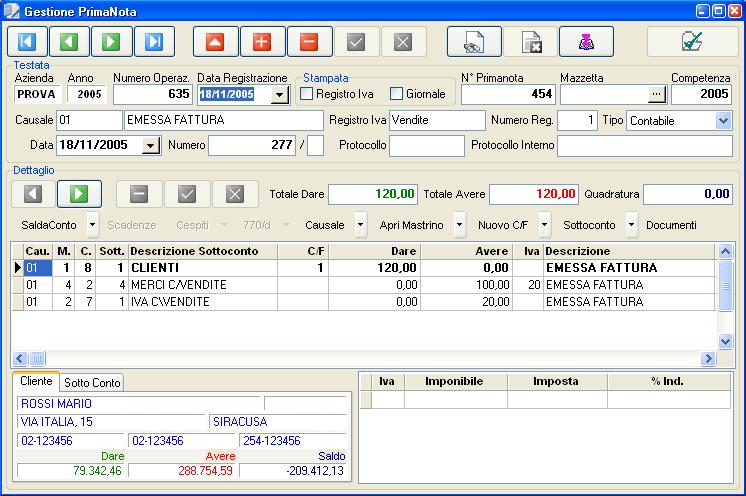Go to next detail row green arrow

(79, 194)
